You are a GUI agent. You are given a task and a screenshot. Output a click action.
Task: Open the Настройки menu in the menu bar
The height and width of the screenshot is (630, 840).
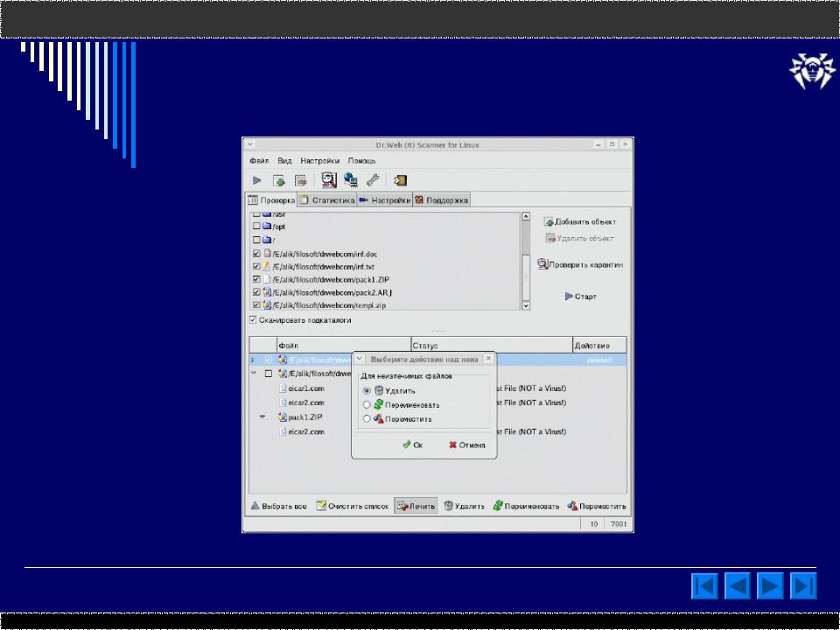pos(320,161)
